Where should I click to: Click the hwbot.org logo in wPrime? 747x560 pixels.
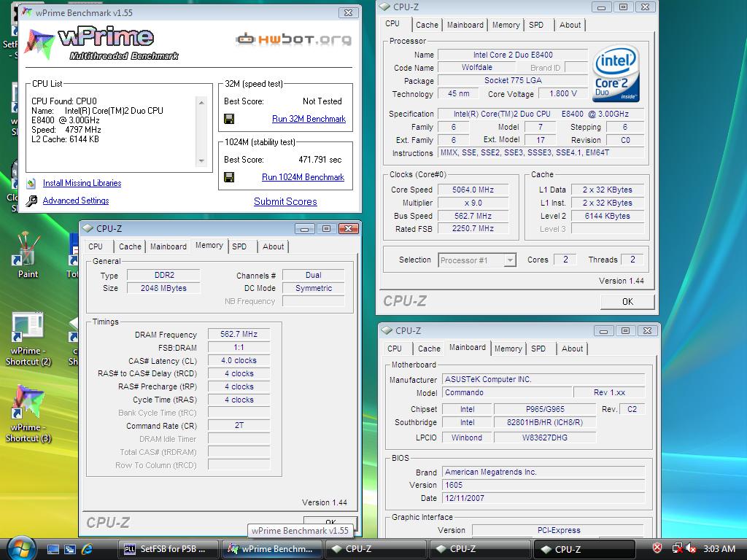pos(293,39)
